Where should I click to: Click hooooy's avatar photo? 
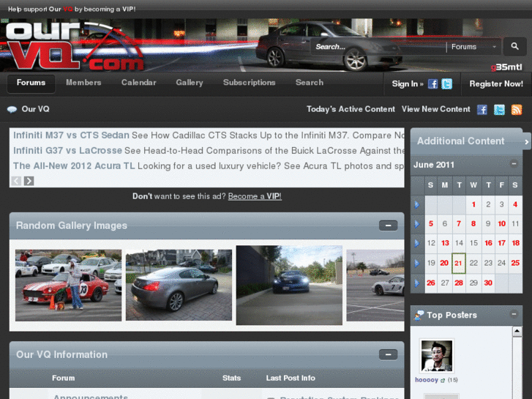[x=437, y=356]
